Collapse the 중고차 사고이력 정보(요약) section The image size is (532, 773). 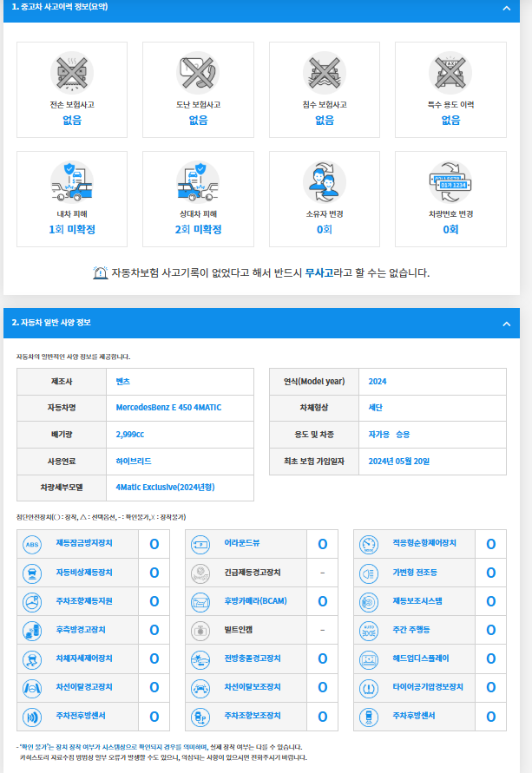506,9
